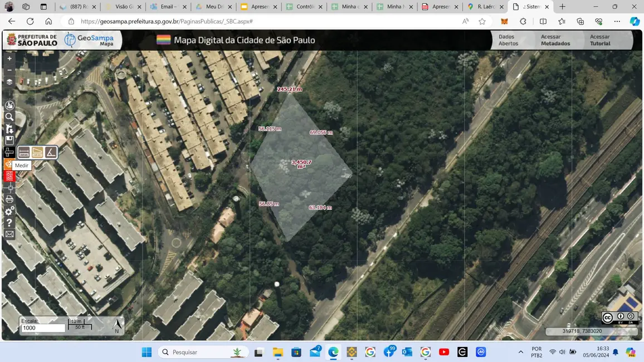The image size is (644, 362).
Task: Click the Escala value input field
Action: (x=43, y=327)
